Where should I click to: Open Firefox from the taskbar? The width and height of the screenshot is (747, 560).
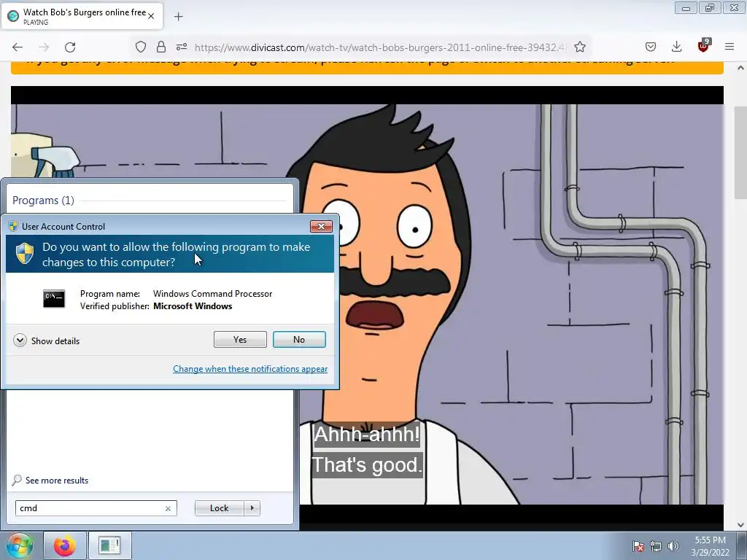point(65,545)
